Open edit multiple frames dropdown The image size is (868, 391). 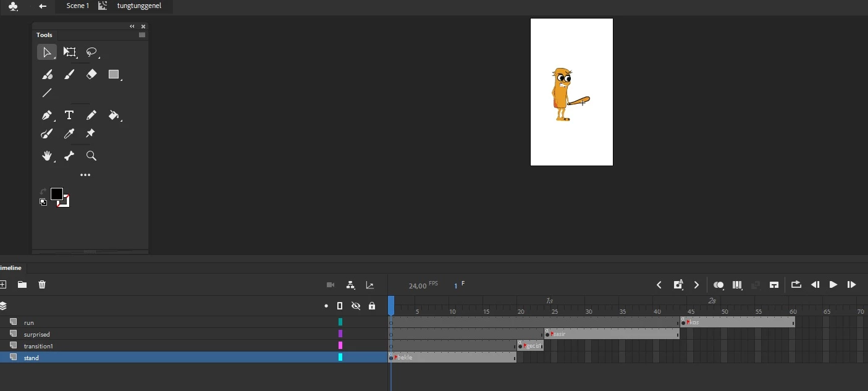pyautogui.click(x=737, y=285)
